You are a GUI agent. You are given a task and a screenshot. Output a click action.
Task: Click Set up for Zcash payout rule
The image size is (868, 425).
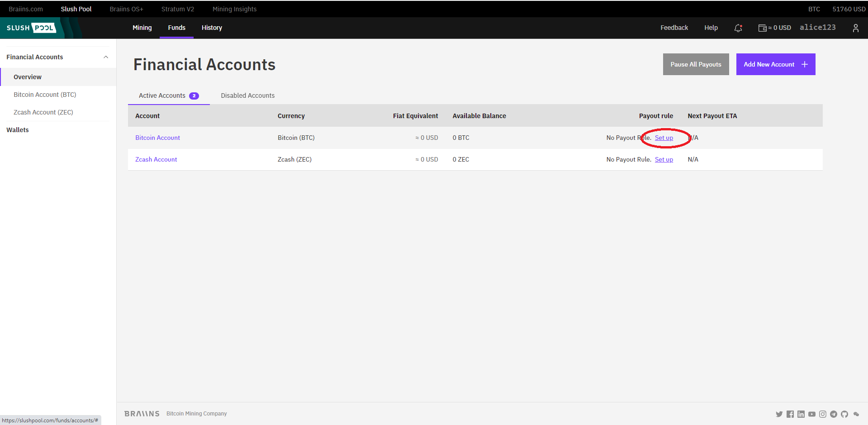tap(664, 159)
